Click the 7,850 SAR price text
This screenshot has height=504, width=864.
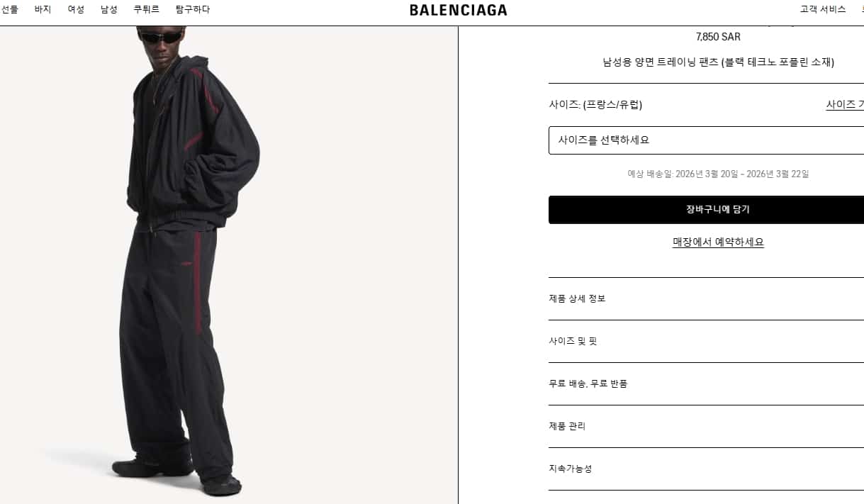[x=718, y=37]
